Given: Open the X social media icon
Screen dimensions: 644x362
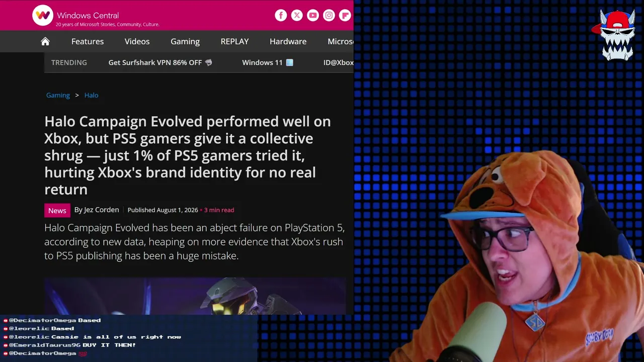Looking at the screenshot, I should pos(297,15).
